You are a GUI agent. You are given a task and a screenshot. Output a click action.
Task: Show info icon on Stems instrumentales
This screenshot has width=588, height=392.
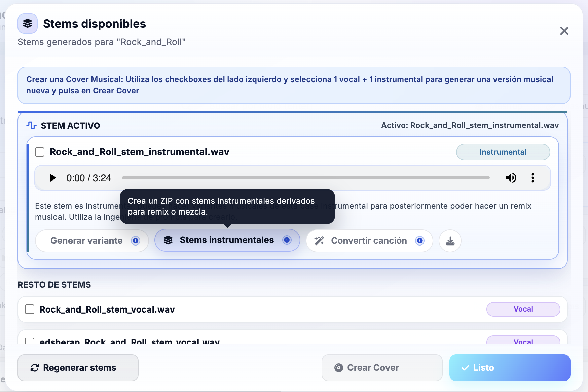point(287,240)
